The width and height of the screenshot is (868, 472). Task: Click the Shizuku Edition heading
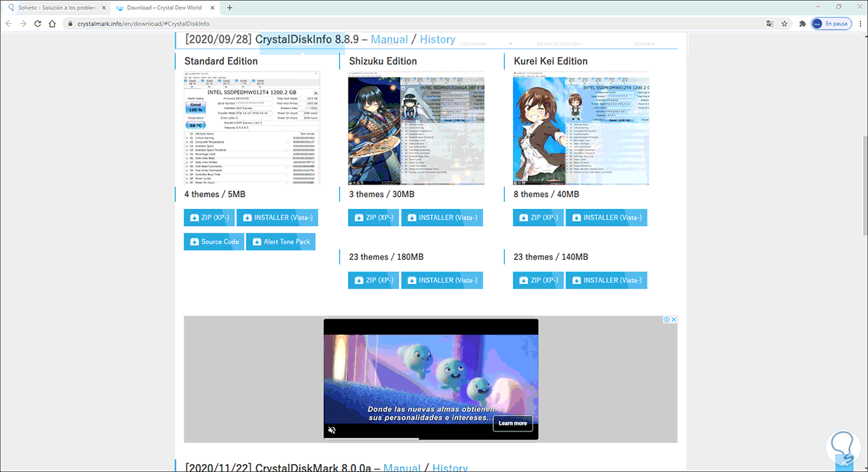click(385, 61)
